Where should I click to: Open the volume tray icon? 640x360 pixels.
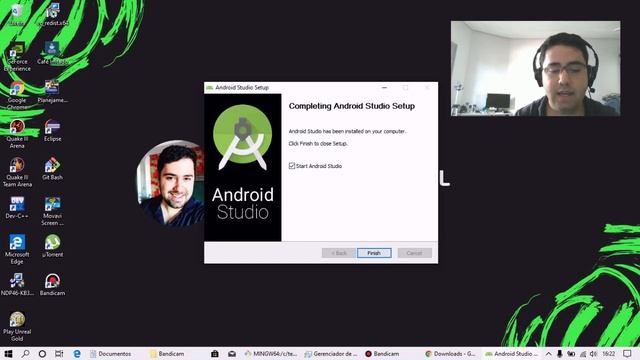pyautogui.click(x=593, y=354)
